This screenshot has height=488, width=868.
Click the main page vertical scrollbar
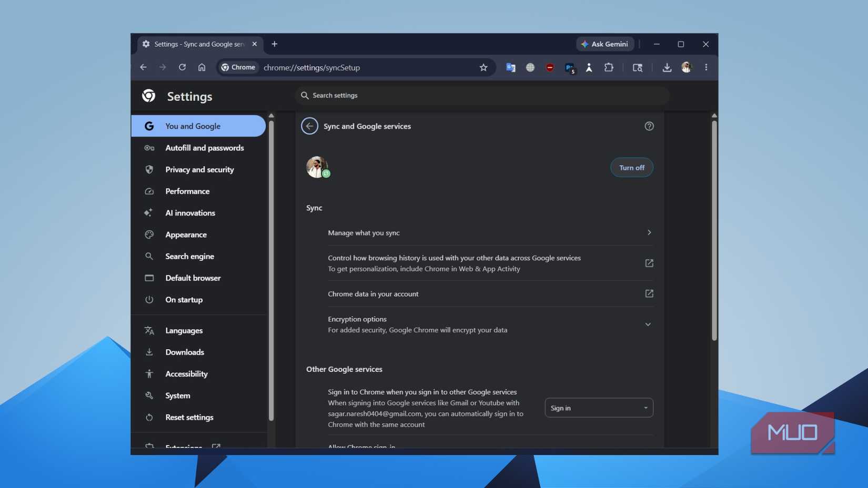714,230
